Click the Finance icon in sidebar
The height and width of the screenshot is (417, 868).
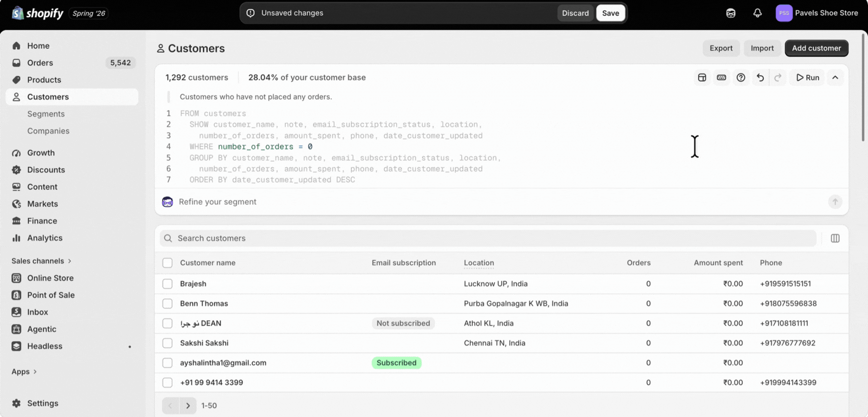point(16,221)
